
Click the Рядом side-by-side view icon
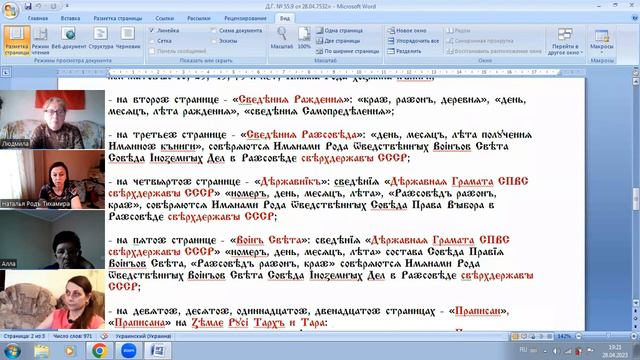click(x=450, y=31)
